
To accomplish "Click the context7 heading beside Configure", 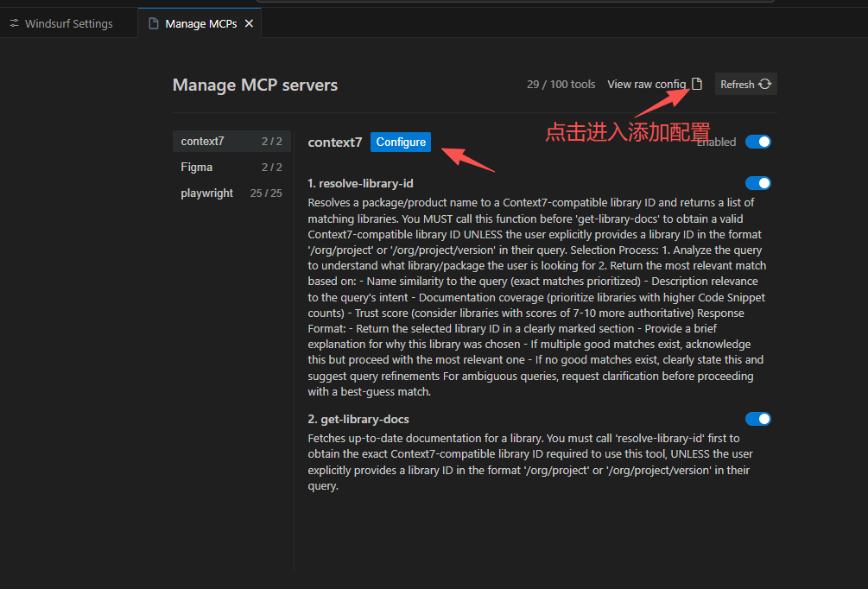I will [335, 142].
